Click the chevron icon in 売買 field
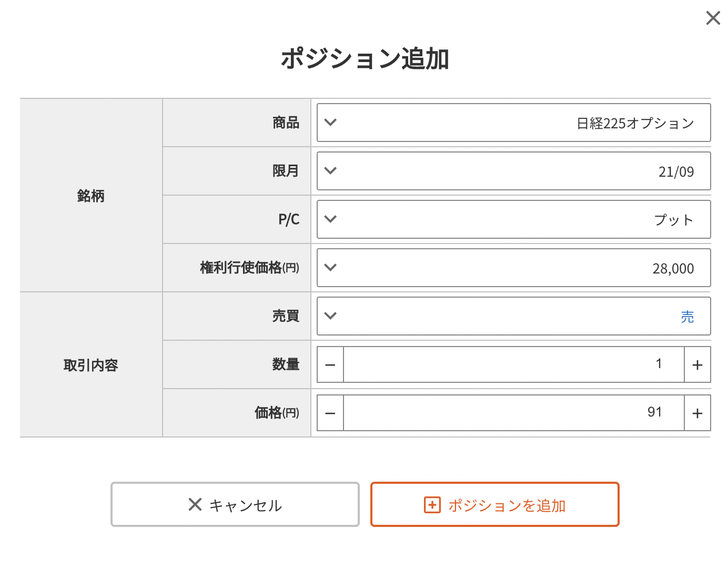 (x=330, y=316)
